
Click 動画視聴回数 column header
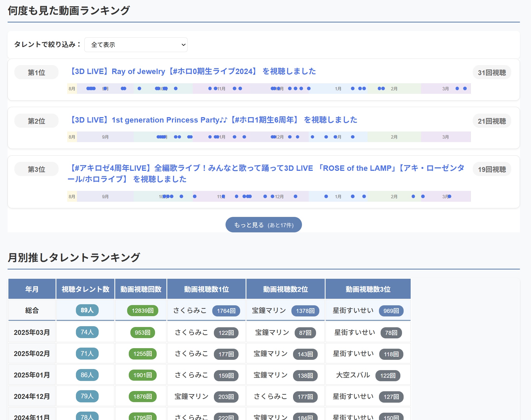tap(141, 289)
